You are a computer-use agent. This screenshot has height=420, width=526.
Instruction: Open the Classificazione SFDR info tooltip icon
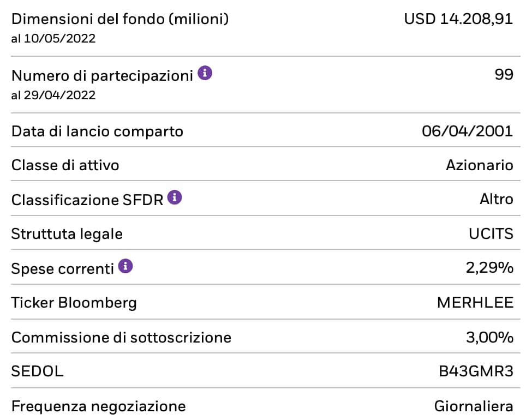pyautogui.click(x=175, y=197)
